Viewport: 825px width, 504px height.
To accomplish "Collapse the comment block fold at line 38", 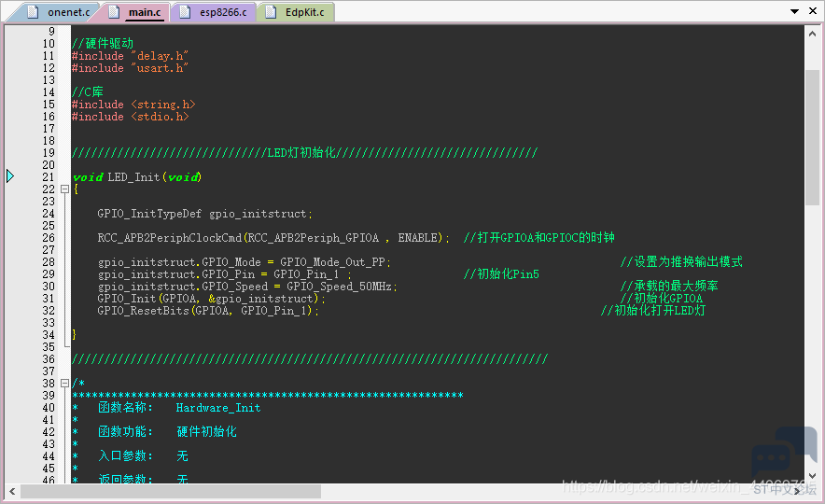I will pos(64,383).
